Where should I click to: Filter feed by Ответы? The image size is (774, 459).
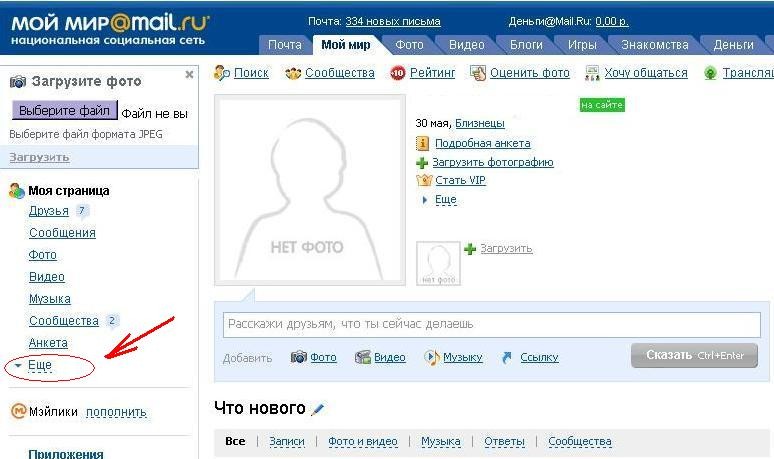pyautogui.click(x=504, y=441)
